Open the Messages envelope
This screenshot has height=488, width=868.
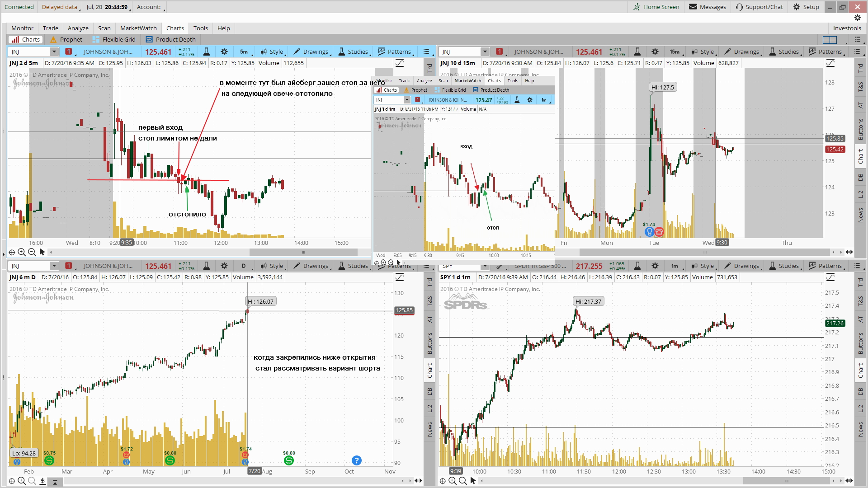tap(708, 7)
